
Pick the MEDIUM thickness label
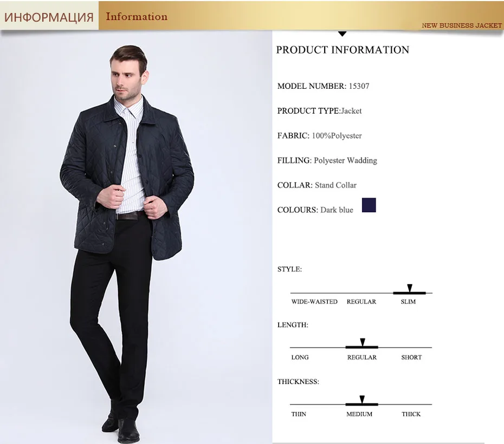pyautogui.click(x=359, y=414)
